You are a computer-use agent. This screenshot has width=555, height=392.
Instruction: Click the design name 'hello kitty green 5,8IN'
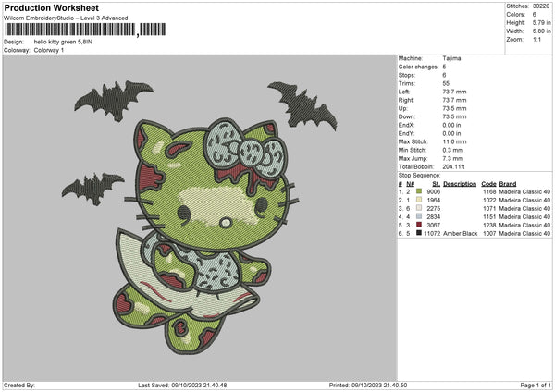click(63, 42)
